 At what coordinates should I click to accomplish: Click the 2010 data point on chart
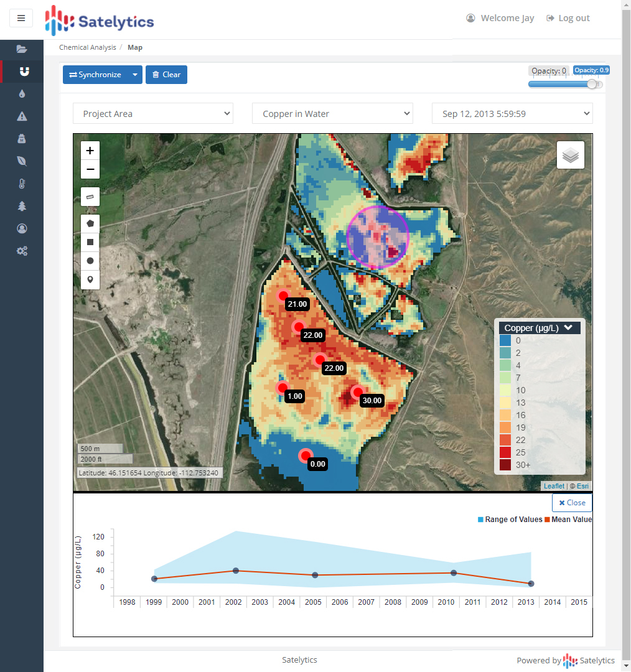[454, 573]
